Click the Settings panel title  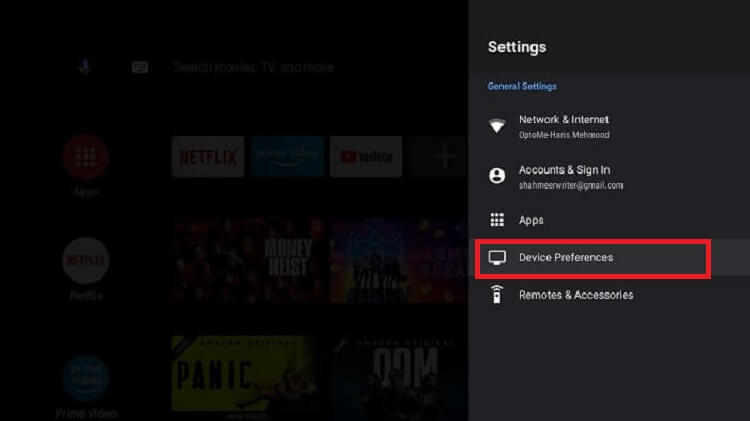pos(517,47)
